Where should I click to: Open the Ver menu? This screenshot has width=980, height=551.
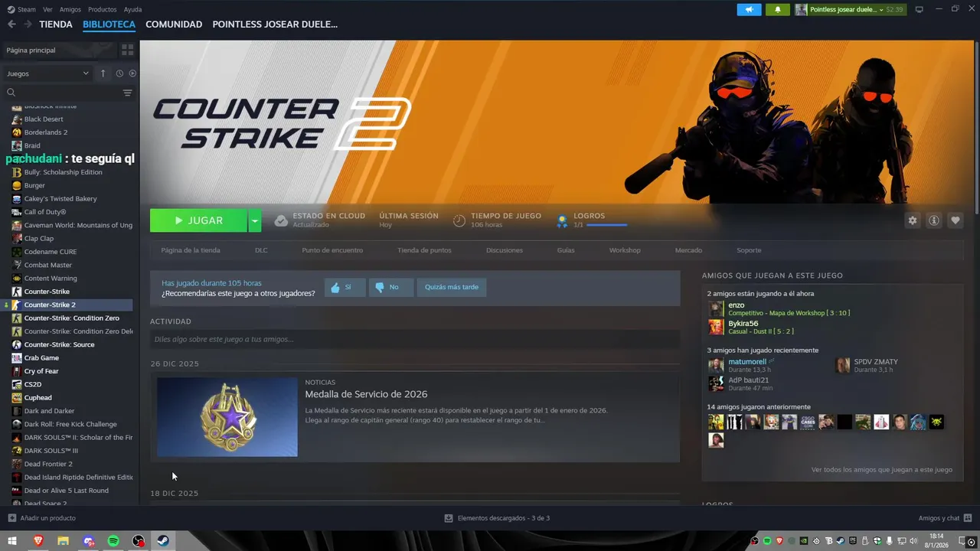click(x=48, y=9)
